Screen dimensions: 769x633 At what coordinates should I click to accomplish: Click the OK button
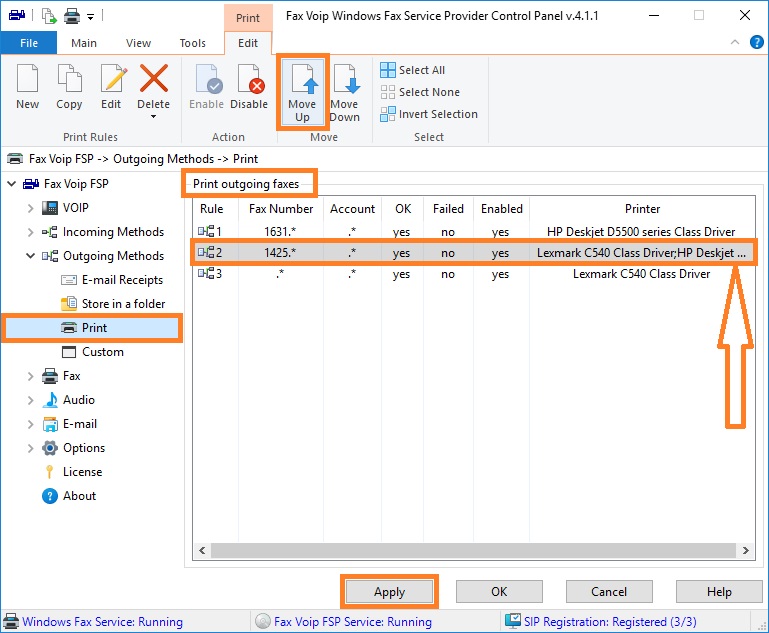coord(499,592)
